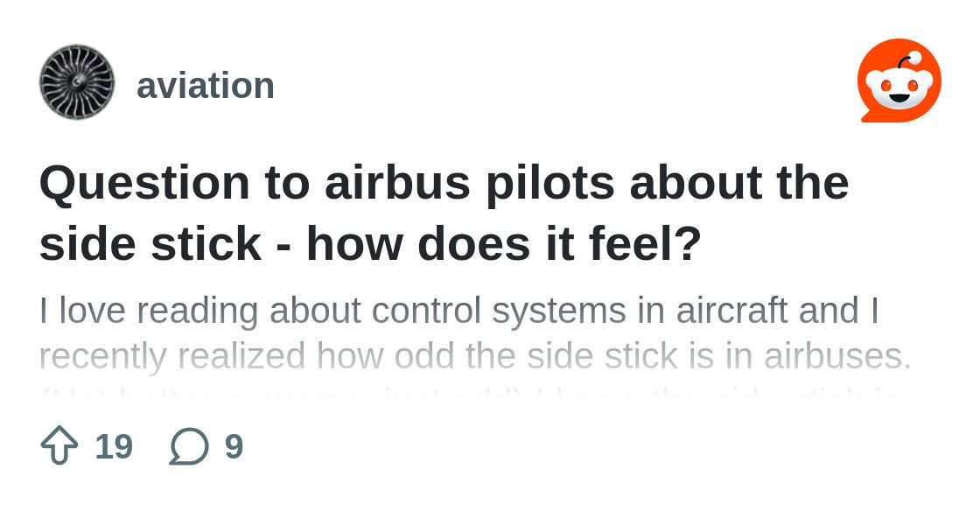The width and height of the screenshot is (980, 511).
Task: Click the word "airbuses." in the preview
Action: 837,356
